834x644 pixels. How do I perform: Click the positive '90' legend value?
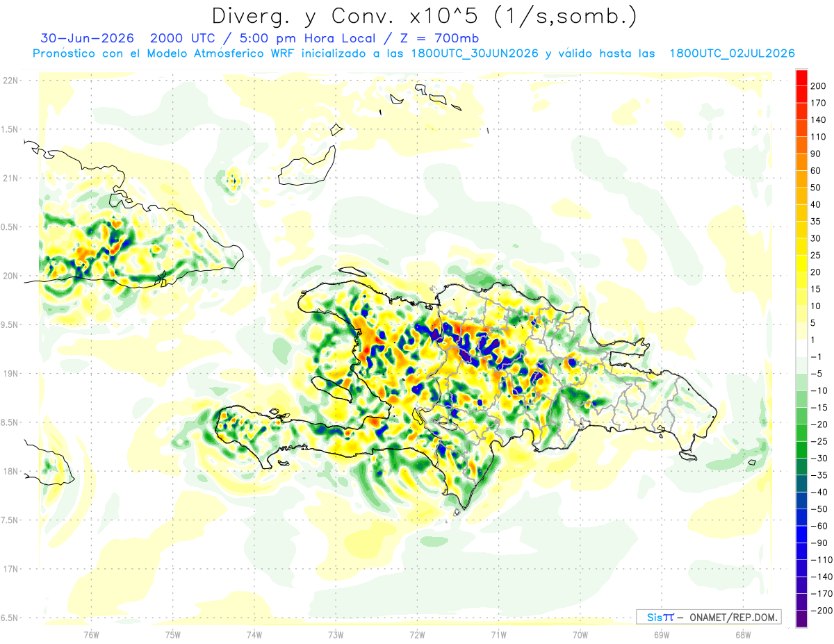tap(817, 154)
